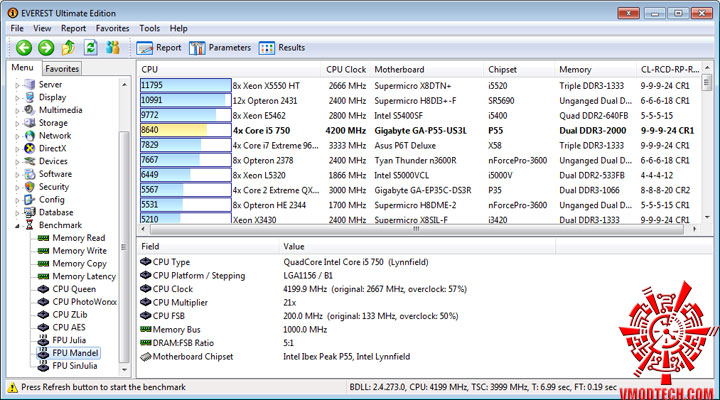Click the warning icon in the status bar
The width and height of the screenshot is (720, 400).
click(12, 387)
